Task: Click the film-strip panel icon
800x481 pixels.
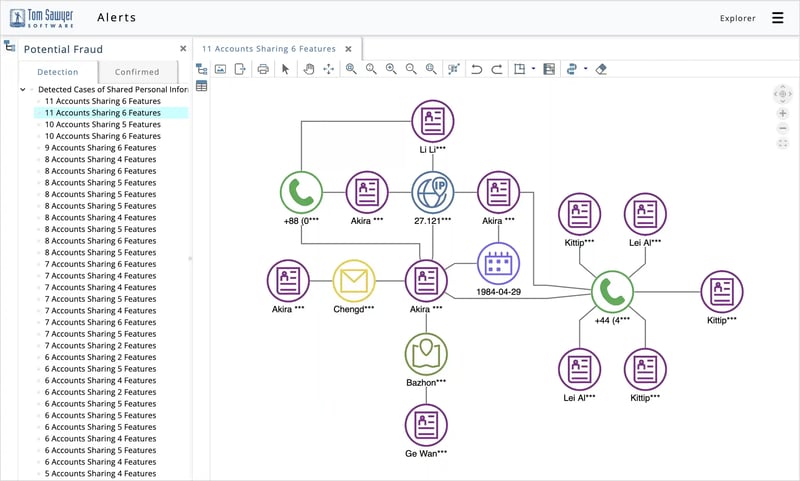Action: [549, 69]
